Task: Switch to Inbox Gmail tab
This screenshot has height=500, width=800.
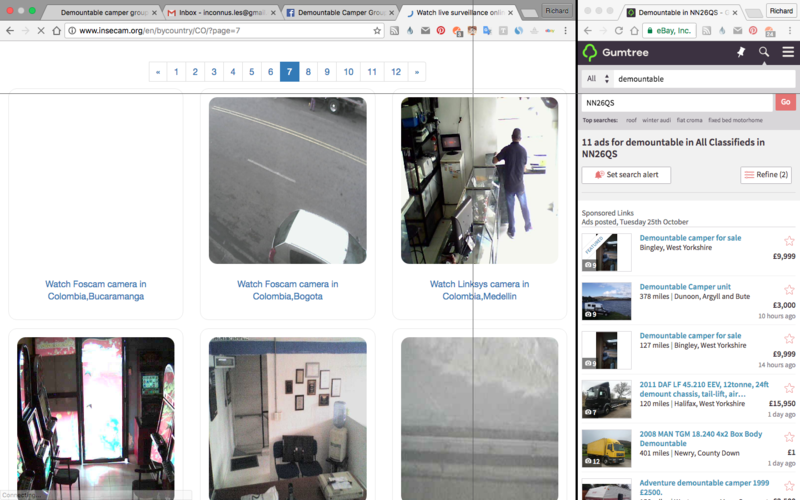Action: pos(221,12)
